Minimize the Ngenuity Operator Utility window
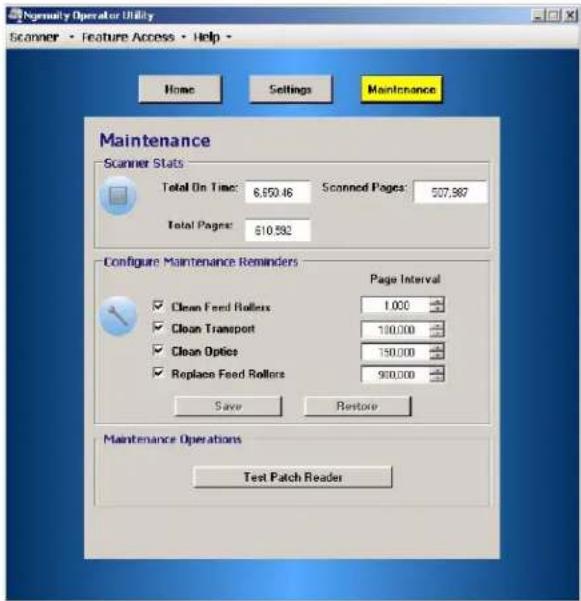The width and height of the screenshot is (581, 601). tap(538, 15)
